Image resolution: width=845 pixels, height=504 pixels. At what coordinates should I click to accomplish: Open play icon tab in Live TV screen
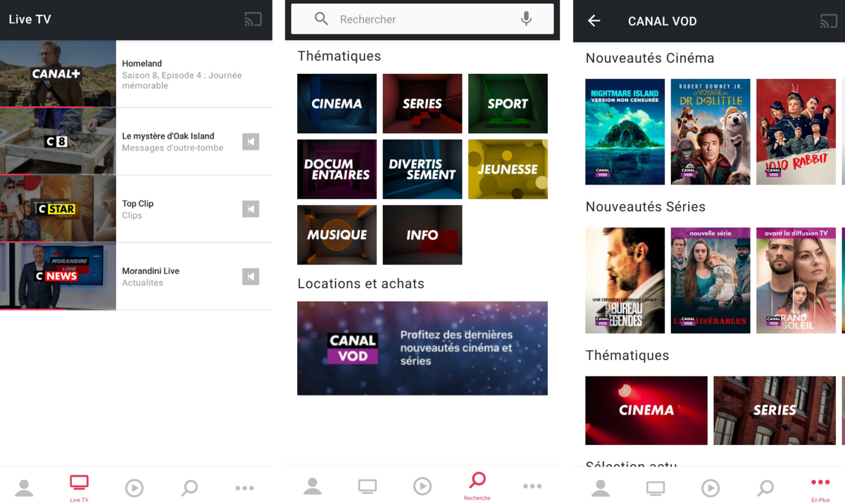pos(134,488)
